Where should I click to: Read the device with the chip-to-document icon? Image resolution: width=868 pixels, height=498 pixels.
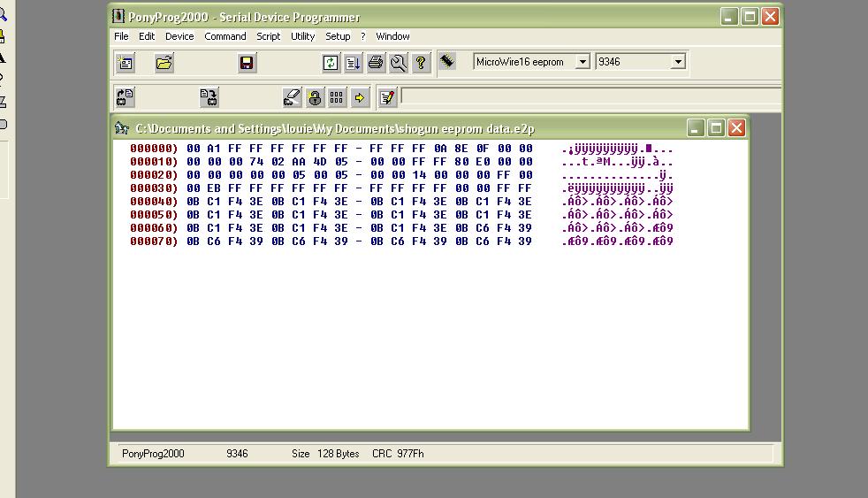point(126,97)
